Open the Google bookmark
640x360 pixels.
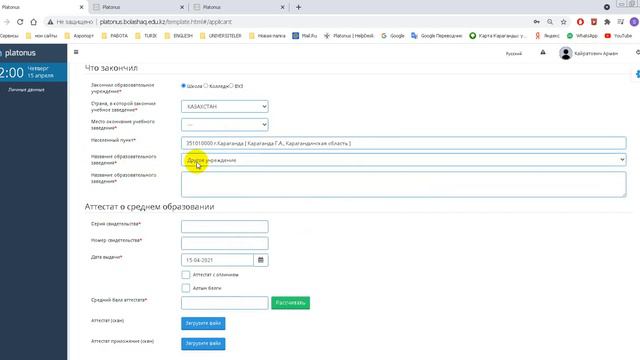click(393, 36)
